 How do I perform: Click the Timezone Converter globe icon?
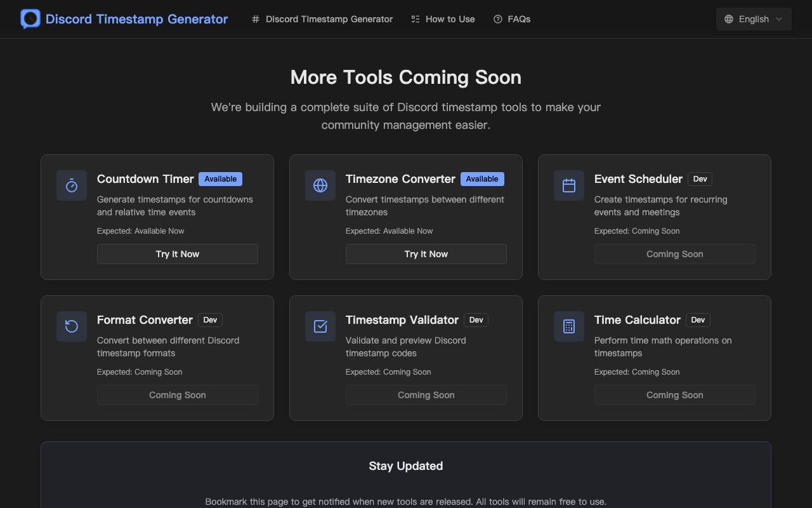(x=320, y=185)
